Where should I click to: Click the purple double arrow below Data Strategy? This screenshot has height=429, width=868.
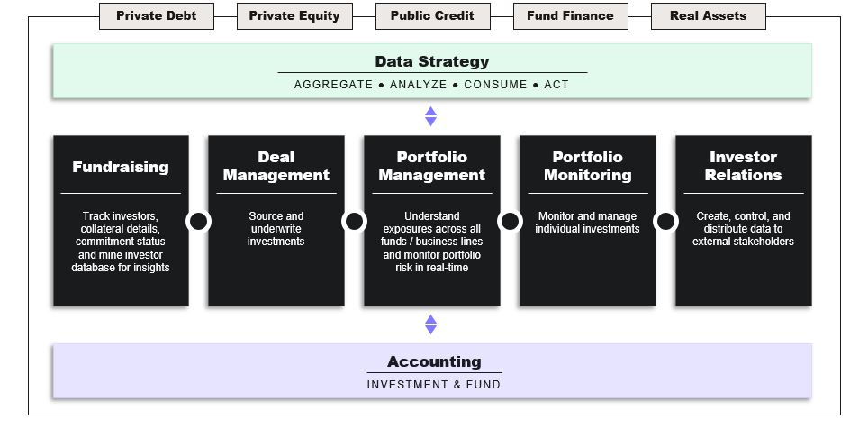point(430,116)
